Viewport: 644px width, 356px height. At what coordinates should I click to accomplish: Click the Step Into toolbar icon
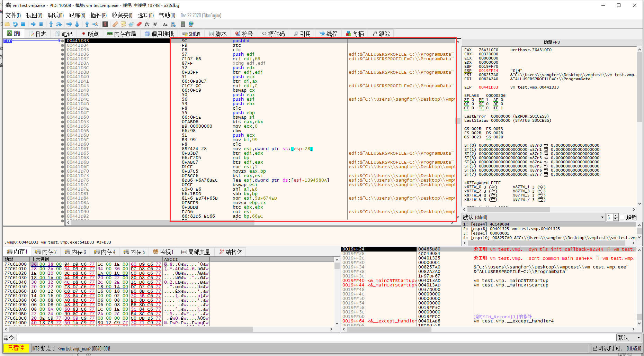[x=51, y=24]
